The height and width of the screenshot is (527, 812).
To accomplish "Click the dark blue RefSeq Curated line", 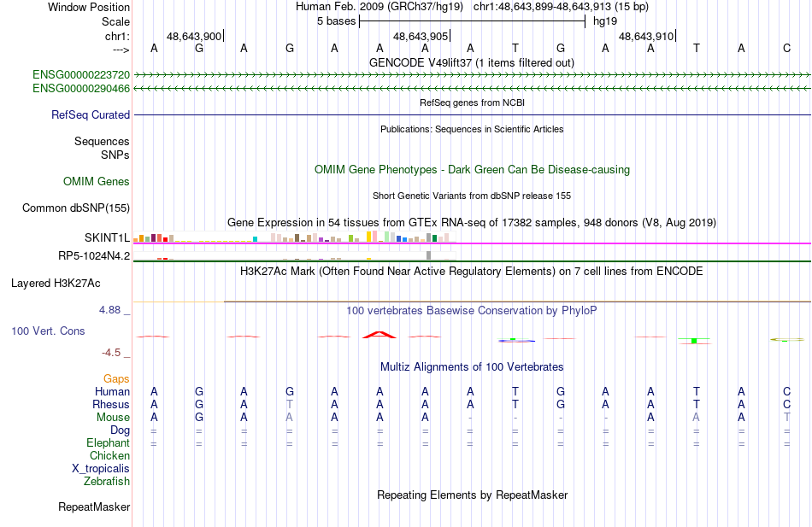I will pos(473,115).
